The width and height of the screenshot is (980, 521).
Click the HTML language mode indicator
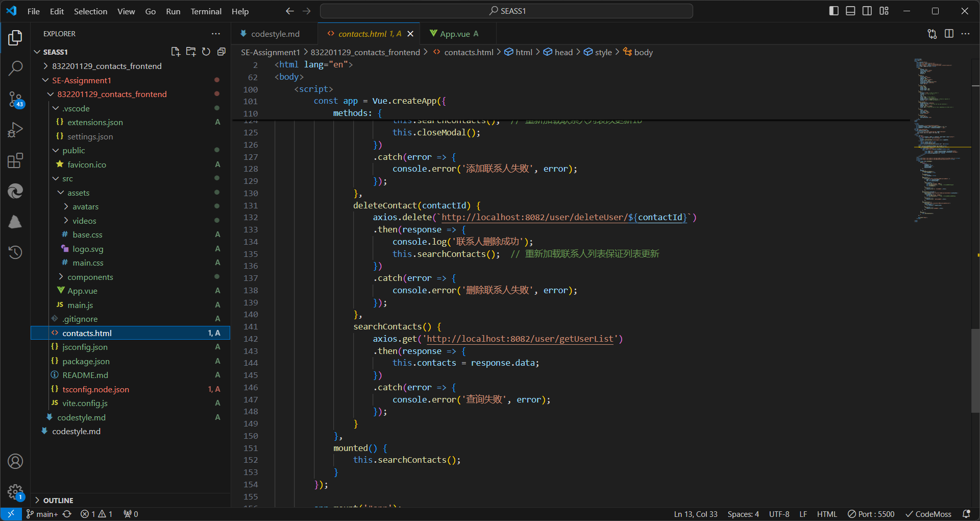pyautogui.click(x=826, y=514)
